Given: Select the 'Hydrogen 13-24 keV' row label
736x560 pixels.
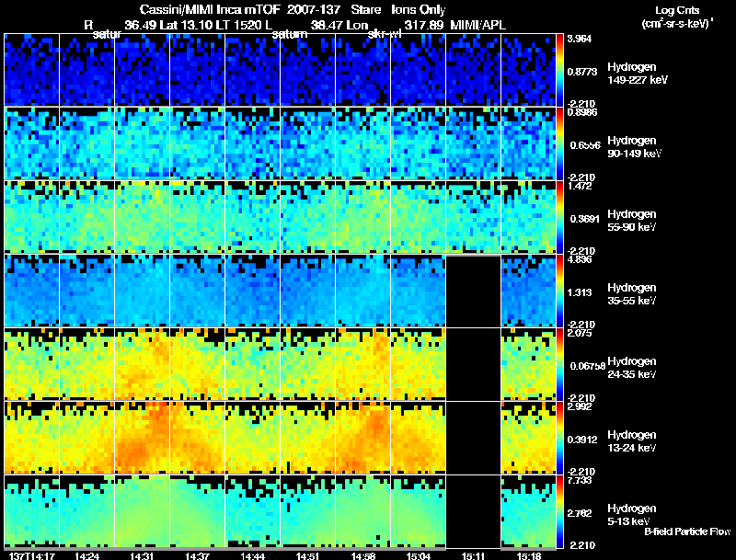Looking at the screenshot, I should [x=632, y=441].
